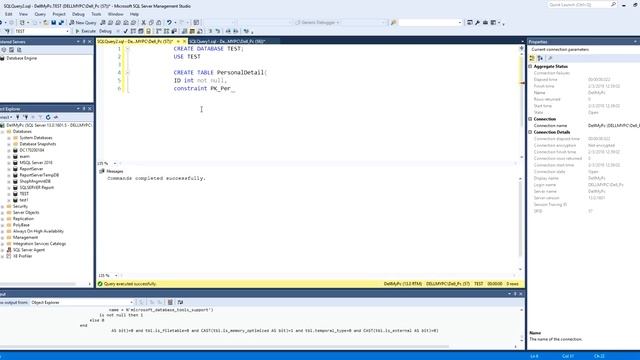
Task: Open the Tools menu
Action: point(96,14)
